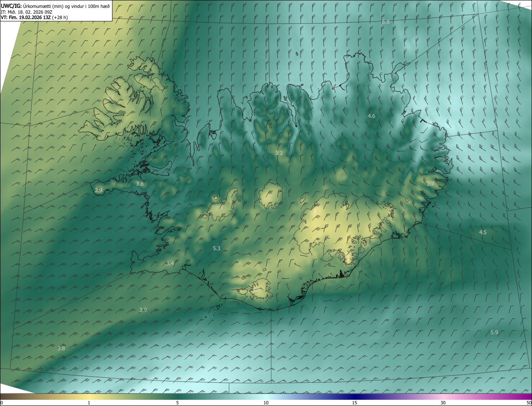This screenshot has width=532, height=406.
Task: Click the pale yellow color bar segment above 1
Action: pyautogui.click(x=89, y=397)
